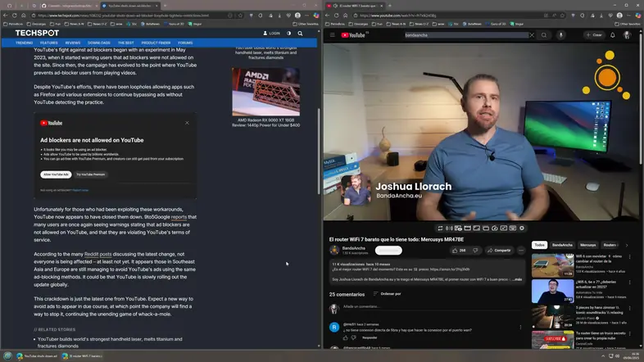
Task: Reload the YouTube page
Action: click(x=337, y=16)
